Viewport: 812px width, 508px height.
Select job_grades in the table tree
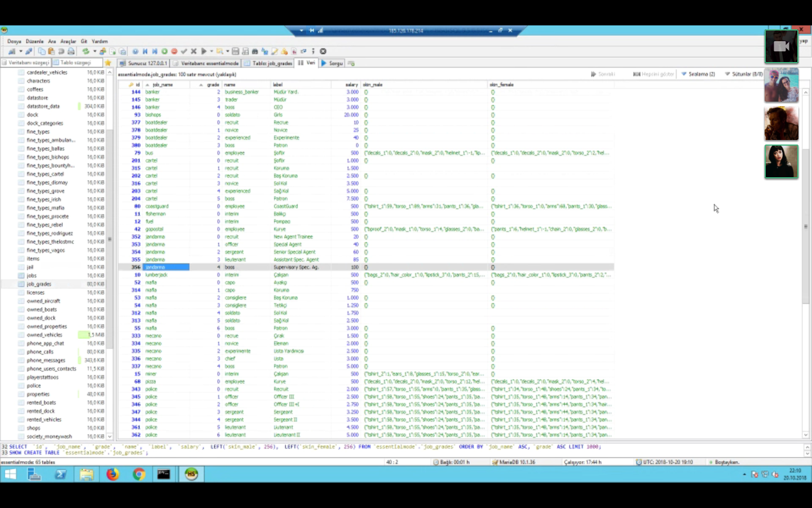[x=39, y=284]
